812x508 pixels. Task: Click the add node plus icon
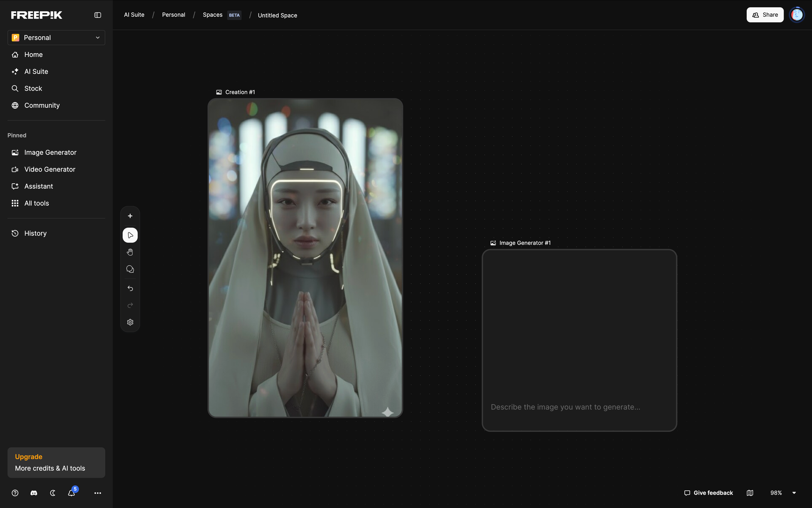pyautogui.click(x=130, y=216)
